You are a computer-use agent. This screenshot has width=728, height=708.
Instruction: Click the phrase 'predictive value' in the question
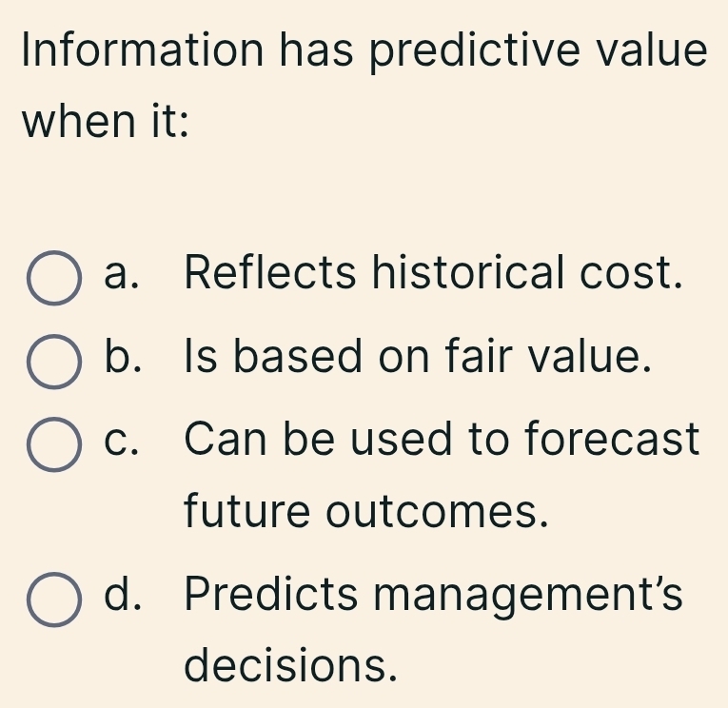[538, 49]
